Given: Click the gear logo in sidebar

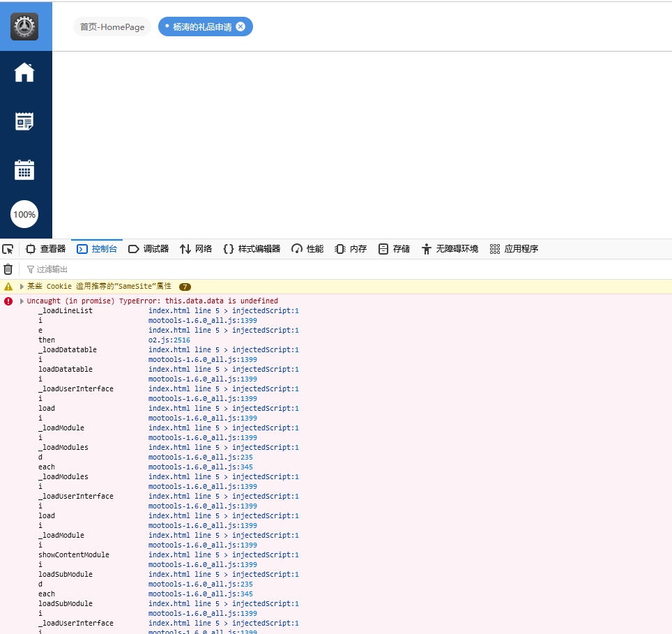Looking at the screenshot, I should pos(24,27).
